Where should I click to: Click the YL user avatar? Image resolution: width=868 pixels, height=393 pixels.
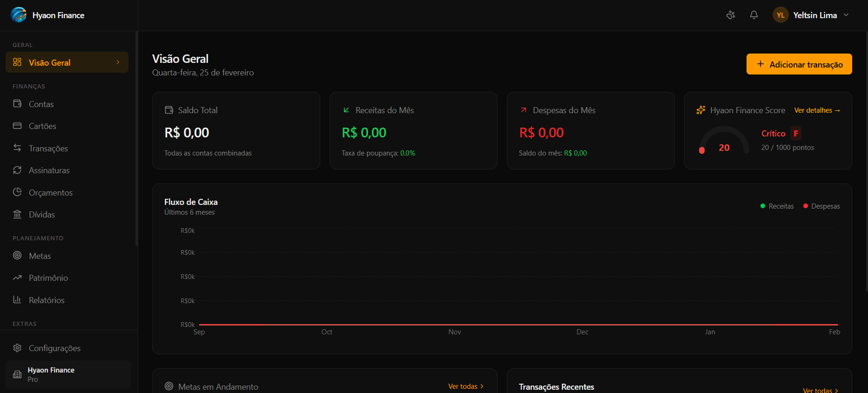click(x=781, y=15)
